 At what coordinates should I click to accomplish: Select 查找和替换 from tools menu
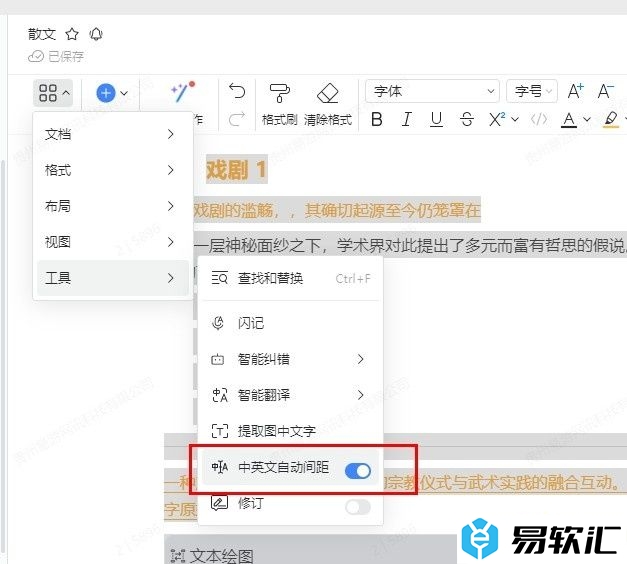(x=291, y=278)
